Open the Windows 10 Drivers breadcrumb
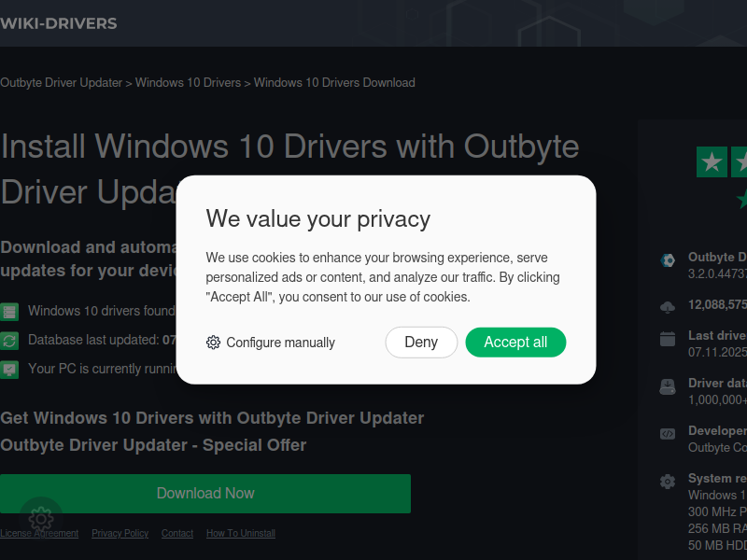The image size is (747, 560). [x=189, y=83]
